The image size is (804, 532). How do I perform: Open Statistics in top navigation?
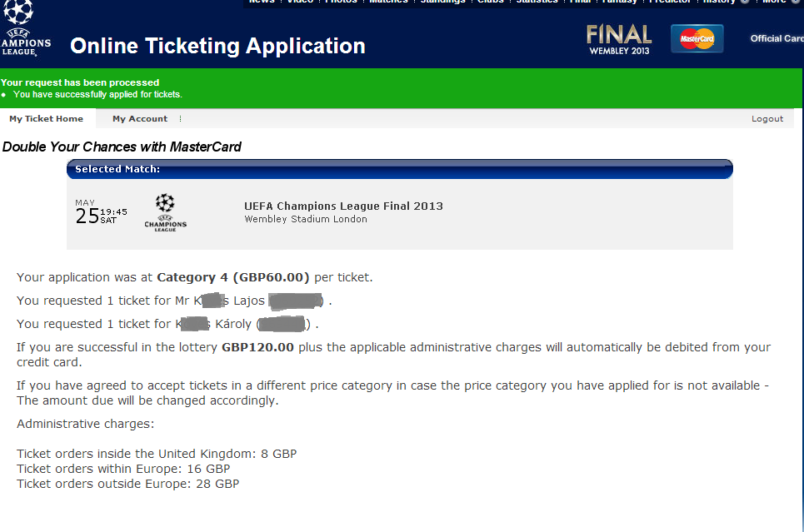[537, 2]
